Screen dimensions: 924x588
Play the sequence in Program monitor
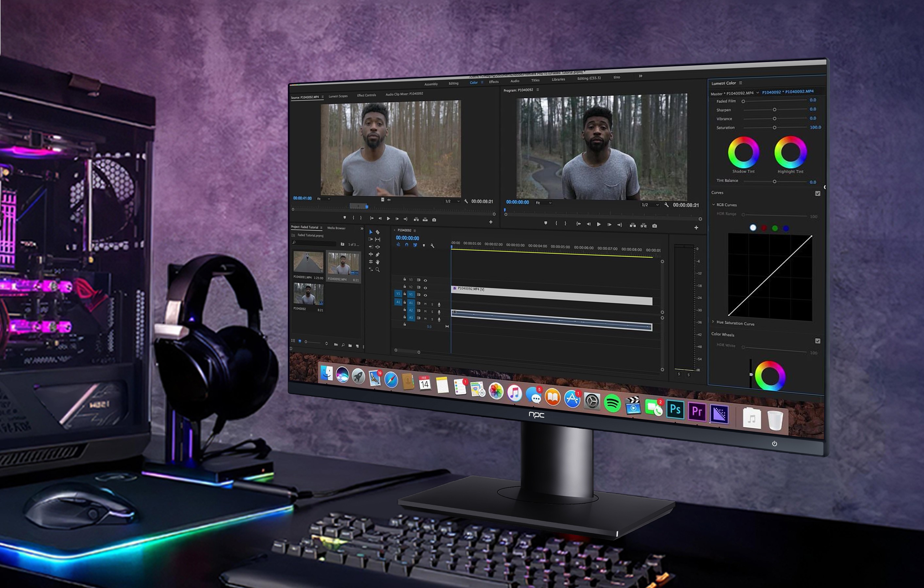pyautogui.click(x=599, y=224)
